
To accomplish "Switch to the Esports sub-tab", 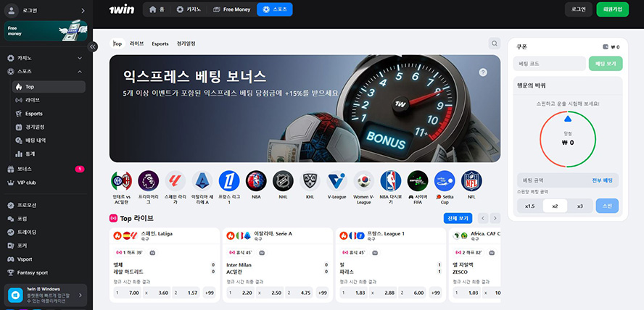I will click(x=160, y=43).
